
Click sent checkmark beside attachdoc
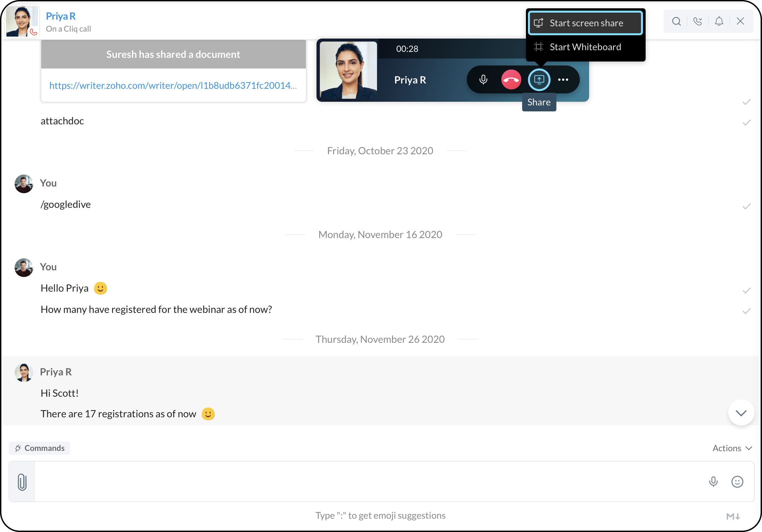[x=746, y=122]
